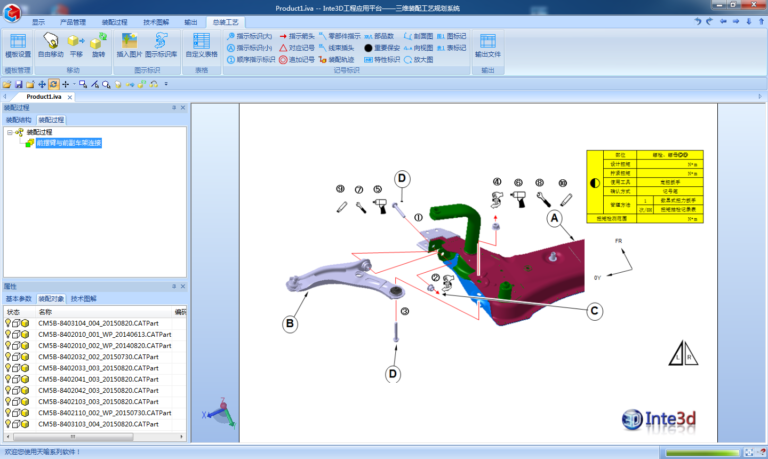Click 表标记 table mark tool
Viewport: 768px width, 459px height.
451,48
